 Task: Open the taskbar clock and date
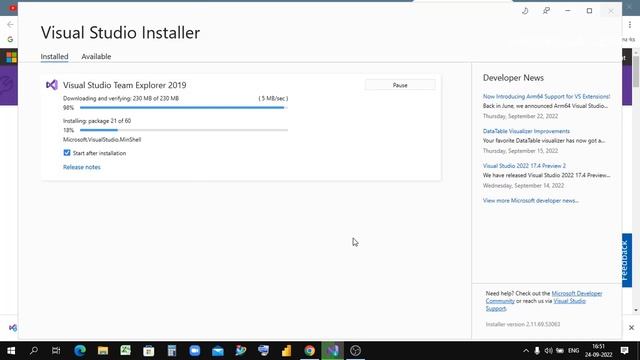pyautogui.click(x=598, y=351)
